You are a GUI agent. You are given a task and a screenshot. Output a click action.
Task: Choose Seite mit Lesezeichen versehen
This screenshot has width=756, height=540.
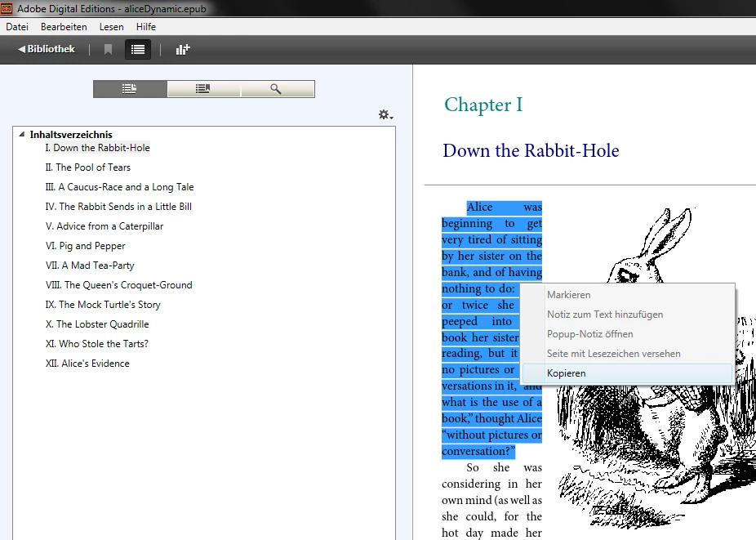coord(627,354)
